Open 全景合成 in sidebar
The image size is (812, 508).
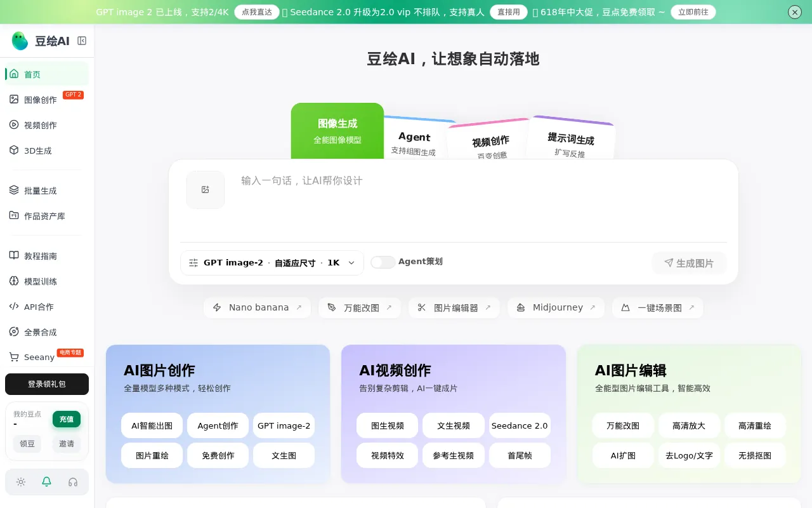[x=47, y=332]
